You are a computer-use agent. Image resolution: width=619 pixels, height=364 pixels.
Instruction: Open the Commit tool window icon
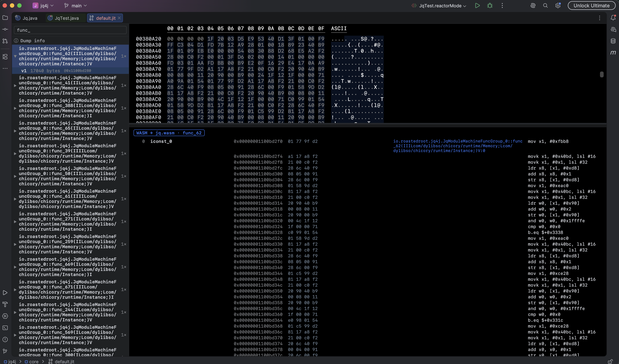point(5,29)
